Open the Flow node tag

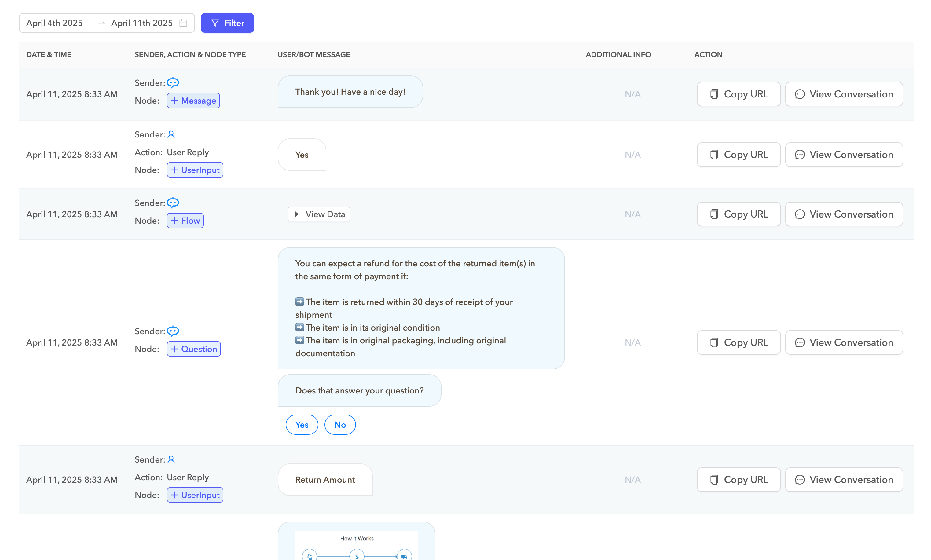click(x=185, y=221)
